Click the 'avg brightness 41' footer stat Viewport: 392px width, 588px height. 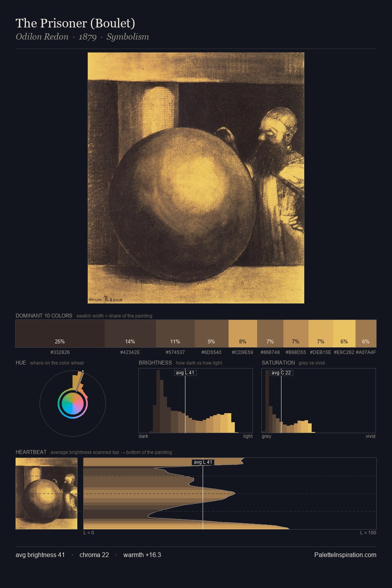pyautogui.click(x=40, y=555)
